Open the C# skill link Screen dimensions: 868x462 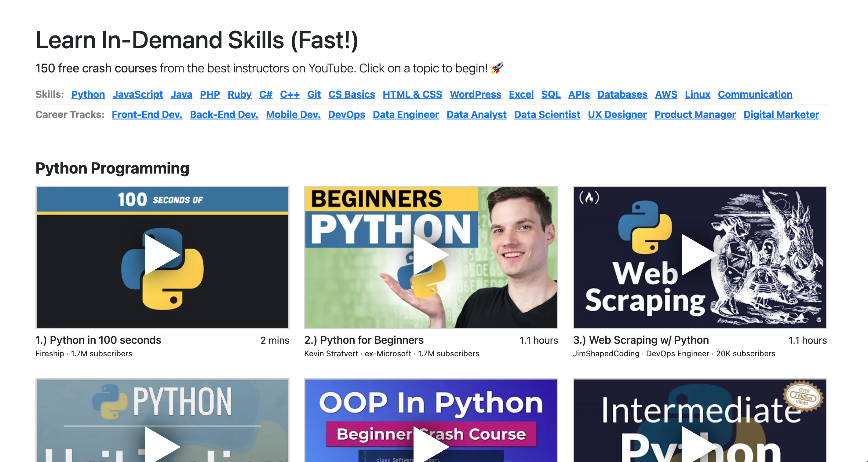click(266, 94)
